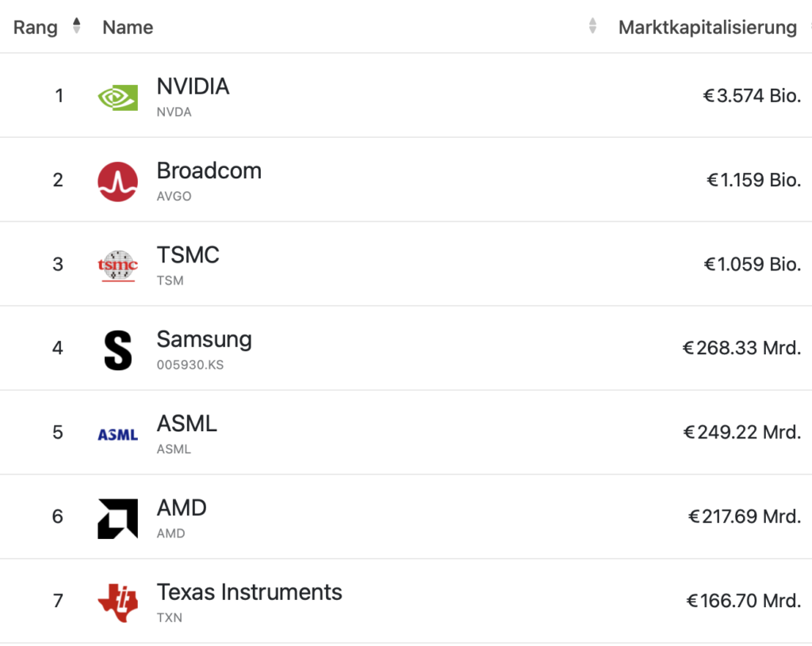Sort by Name using arrow icon
812x646 pixels.
pos(592,25)
